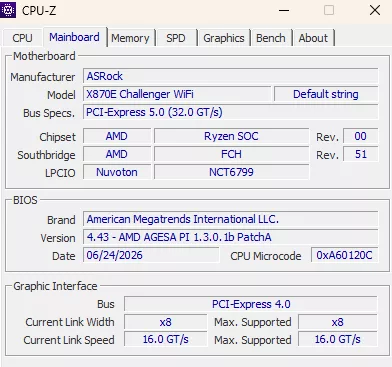
Task: Select the Chipset AMD vendor field
Action: [117, 136]
